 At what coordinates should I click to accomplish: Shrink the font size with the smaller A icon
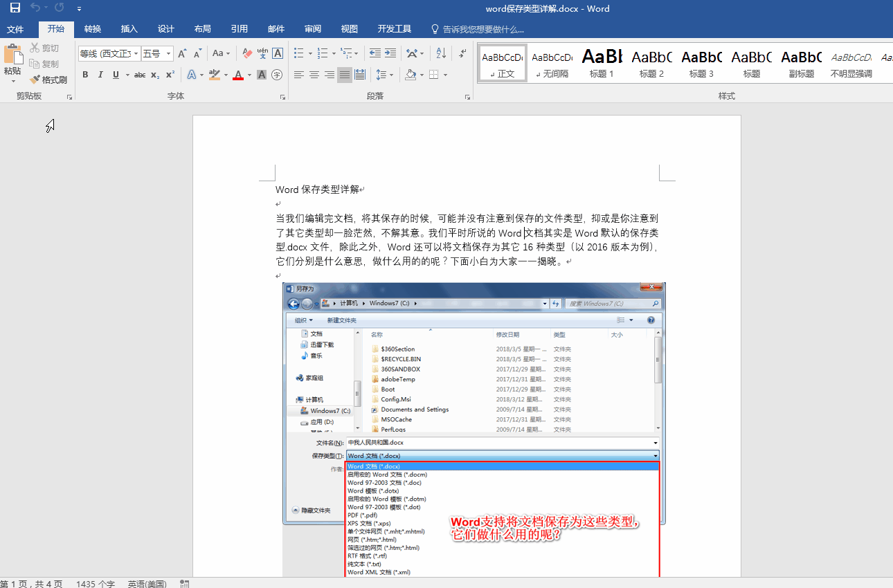tap(197, 53)
